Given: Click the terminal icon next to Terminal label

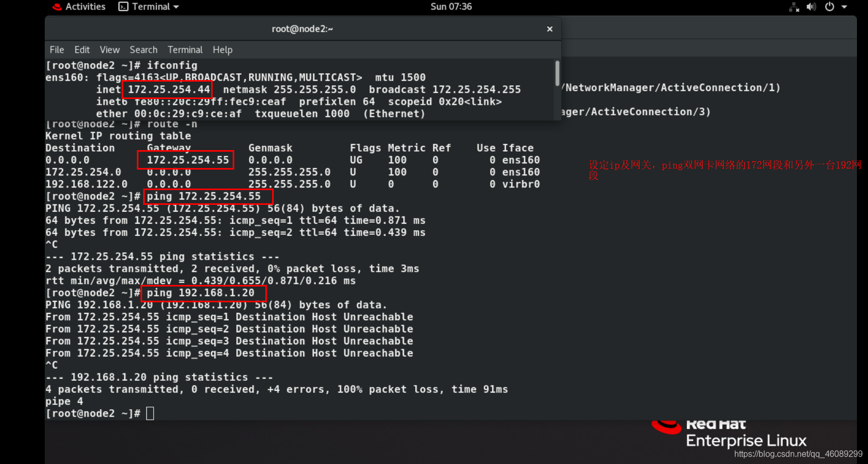Looking at the screenshot, I should coord(123,7).
